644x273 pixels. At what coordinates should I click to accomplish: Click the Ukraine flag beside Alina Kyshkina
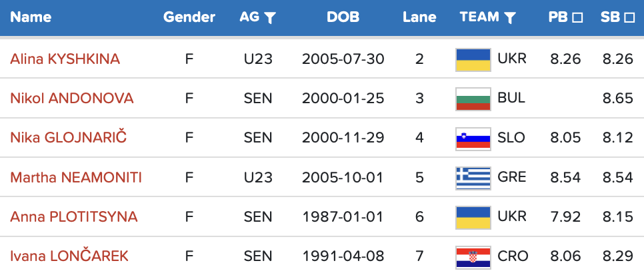473,59
